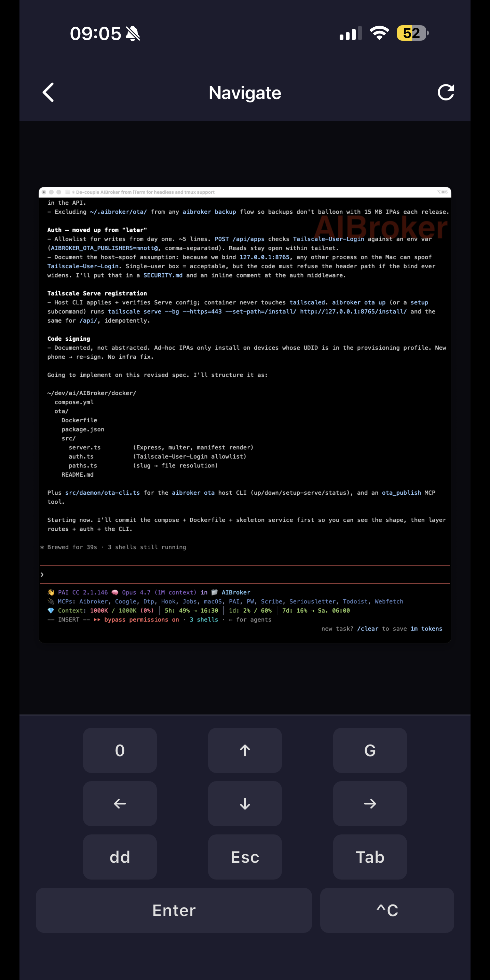This screenshot has height=980, width=490.
Task: Click the '1d: 2% / 60%' usage value
Action: point(250,611)
